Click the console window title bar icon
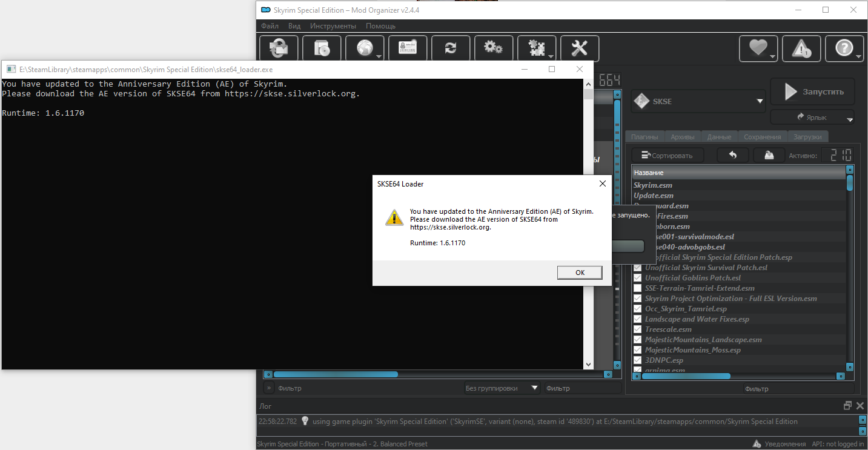 coord(10,69)
